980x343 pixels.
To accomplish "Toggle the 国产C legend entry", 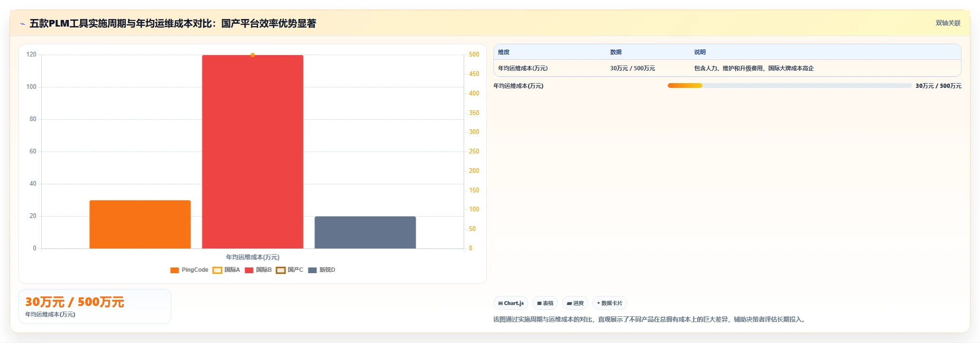I will click(x=289, y=270).
